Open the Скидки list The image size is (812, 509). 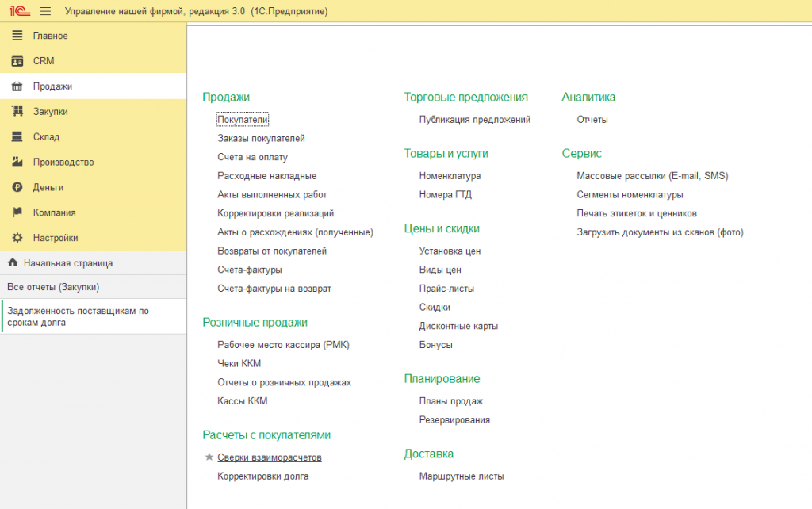click(435, 307)
